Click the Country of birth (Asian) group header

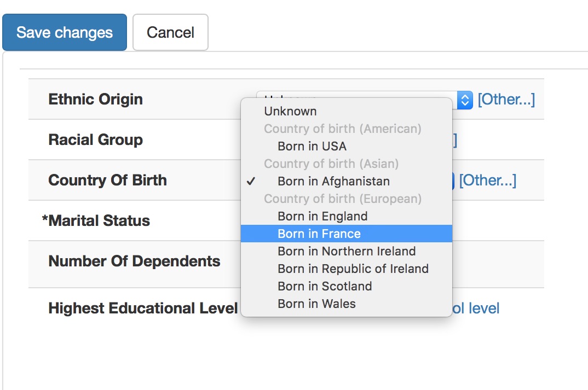tap(331, 164)
